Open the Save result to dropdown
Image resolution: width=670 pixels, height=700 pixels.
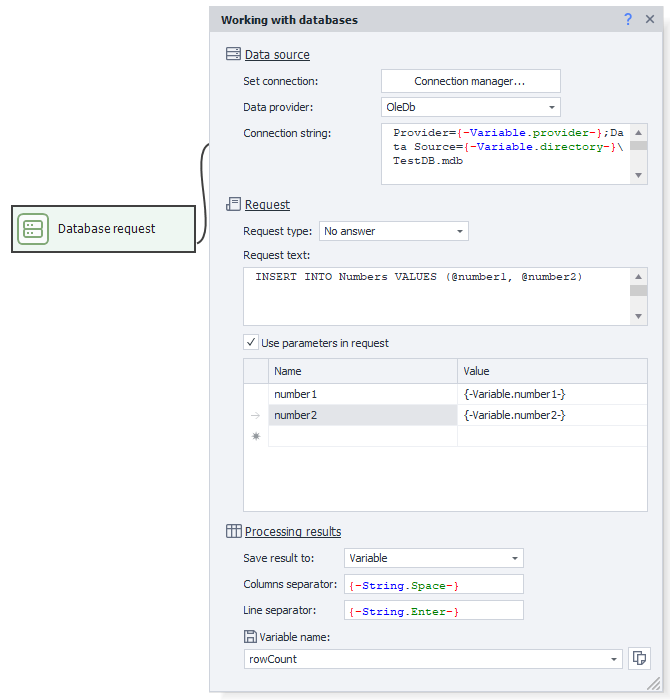[515, 558]
